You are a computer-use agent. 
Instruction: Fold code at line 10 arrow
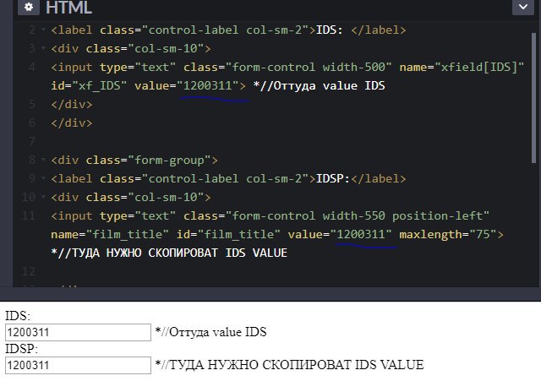click(43, 197)
